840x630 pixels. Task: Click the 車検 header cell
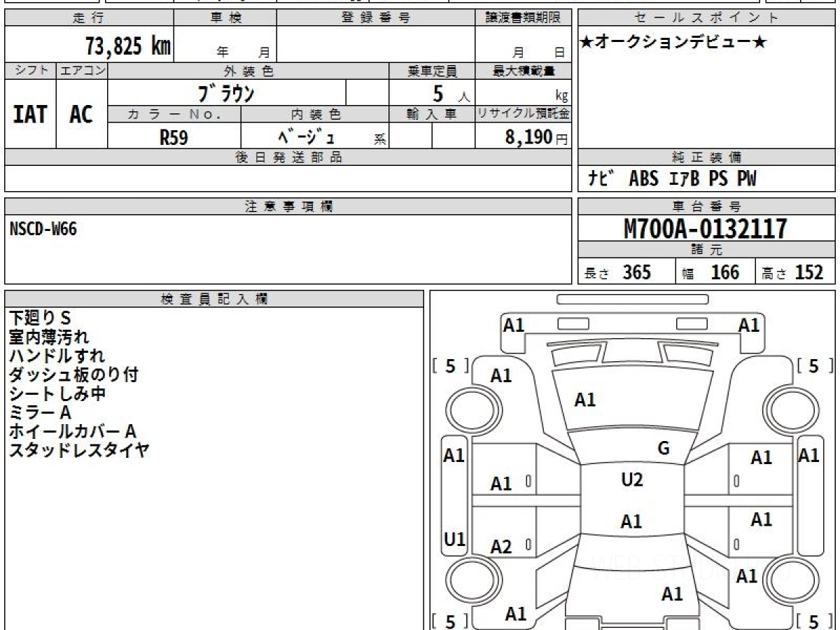click(x=225, y=17)
